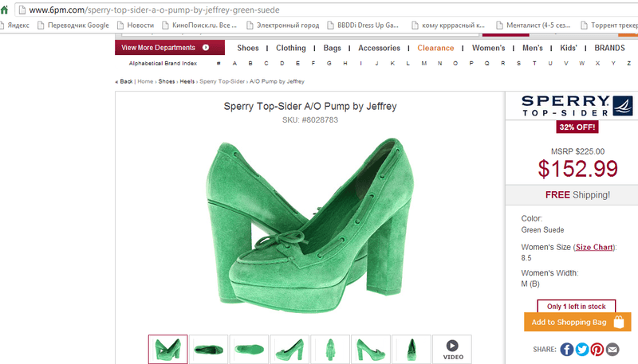
Task: Share the product on Facebook
Action: point(567,349)
